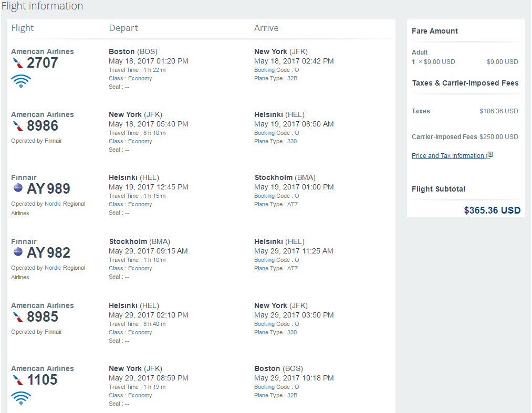Click American Airlines logo beside 2707
532x413 pixels.
(18, 63)
